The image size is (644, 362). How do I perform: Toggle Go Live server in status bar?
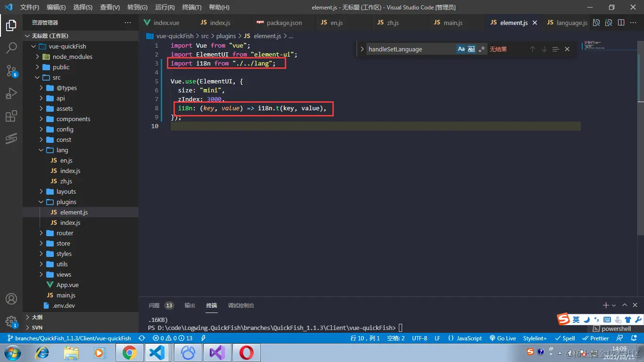pyautogui.click(x=503, y=338)
